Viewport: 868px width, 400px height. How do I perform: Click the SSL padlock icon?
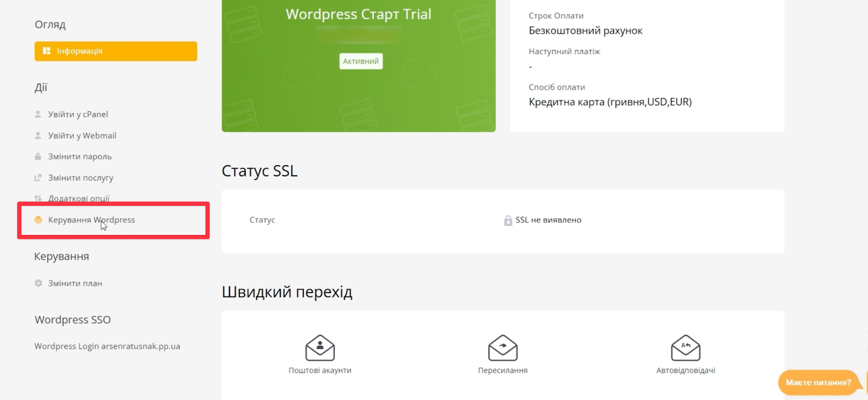pos(508,220)
